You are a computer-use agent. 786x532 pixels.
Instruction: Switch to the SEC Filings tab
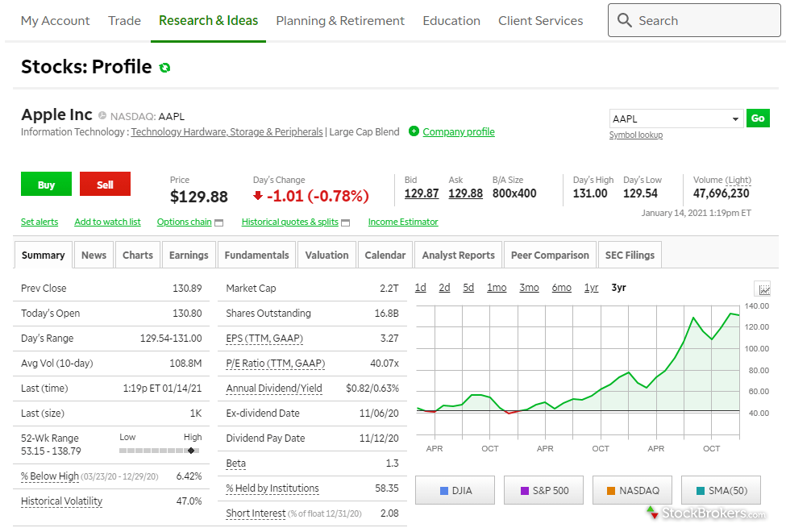click(630, 255)
